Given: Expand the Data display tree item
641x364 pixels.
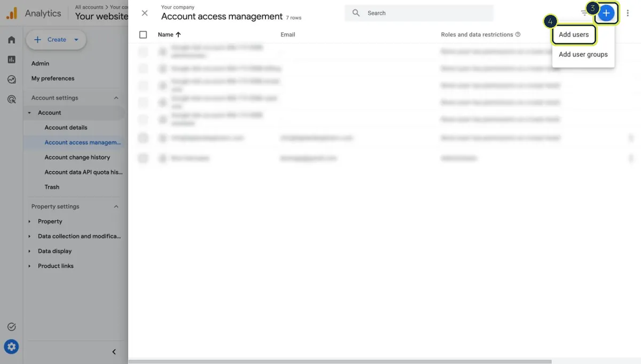Looking at the screenshot, I should click(29, 251).
